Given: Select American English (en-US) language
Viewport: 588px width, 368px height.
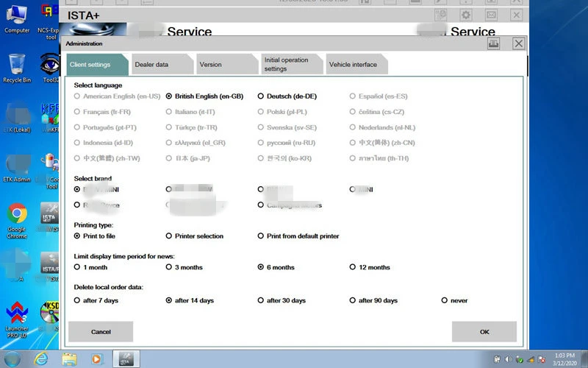Looking at the screenshot, I should (x=117, y=96).
